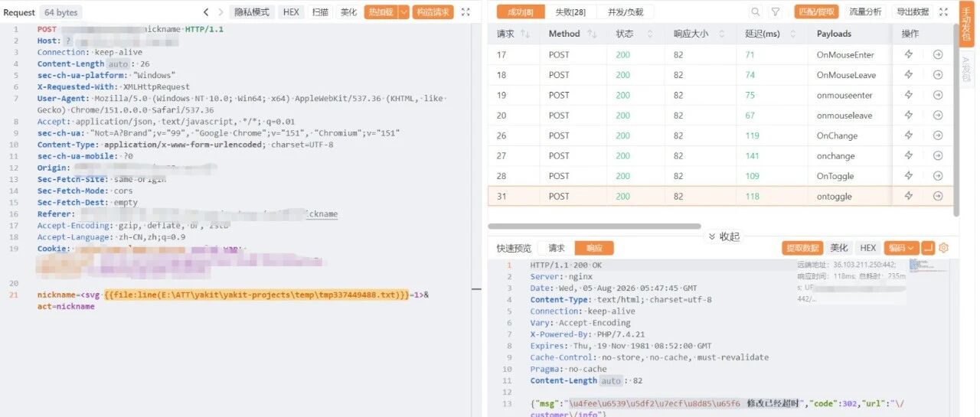Image resolution: width=980 pixels, height=417 pixels.
Task: Go to the previous request using the left arrow
Action: [206, 12]
